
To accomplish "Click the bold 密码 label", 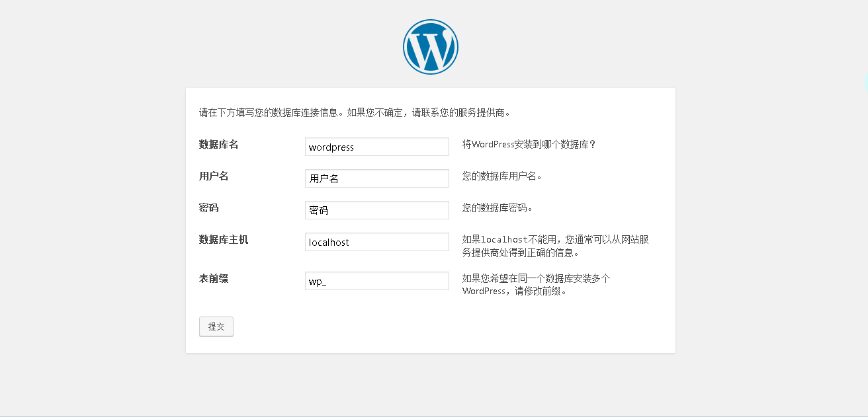I will 209,208.
